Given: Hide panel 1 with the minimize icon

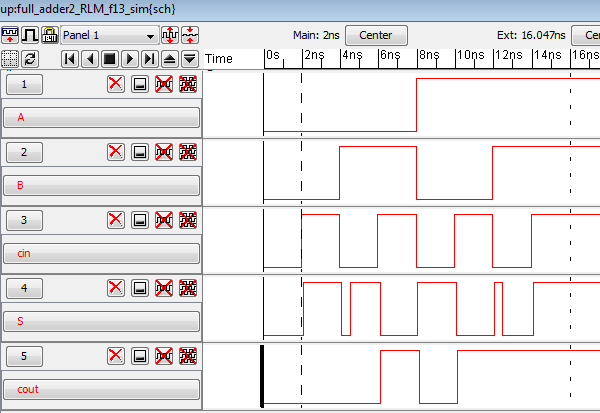Looking at the screenshot, I should pos(140,84).
